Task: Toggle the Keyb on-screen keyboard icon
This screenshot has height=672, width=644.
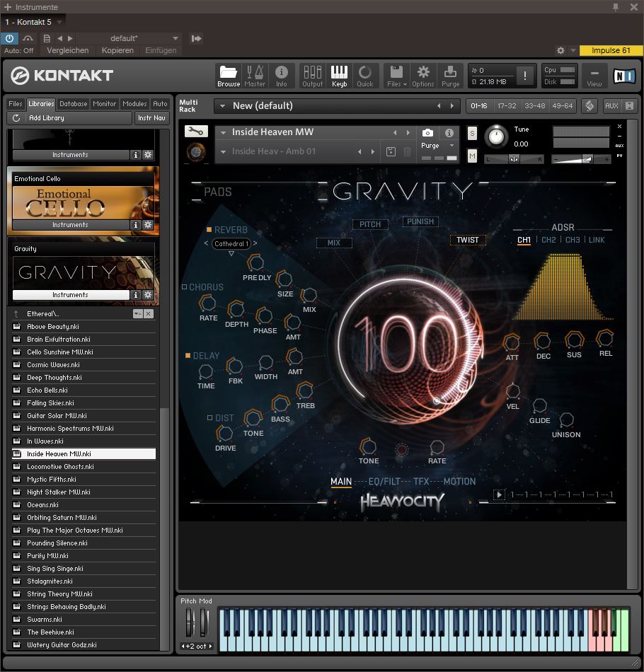Action: click(339, 76)
